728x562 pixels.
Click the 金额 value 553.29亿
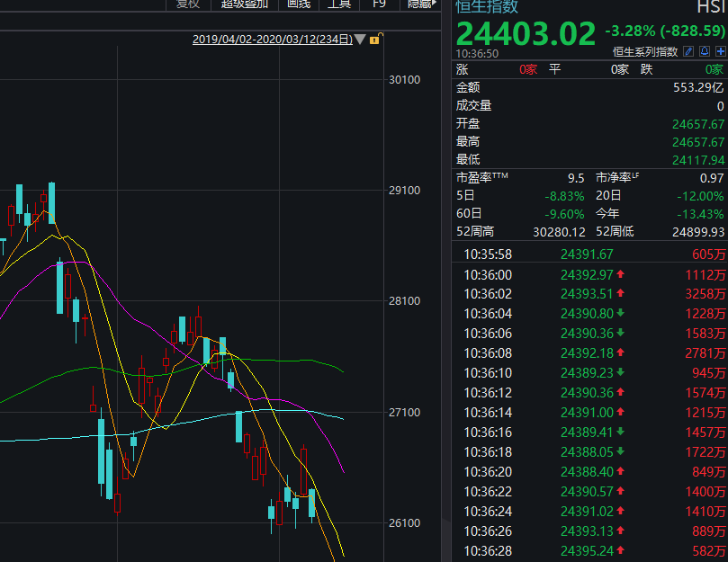[x=698, y=87]
